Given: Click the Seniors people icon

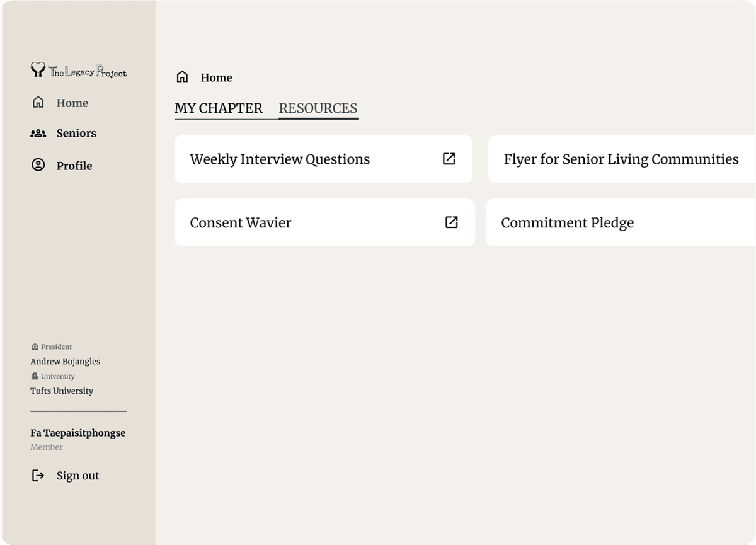Looking at the screenshot, I should point(38,133).
